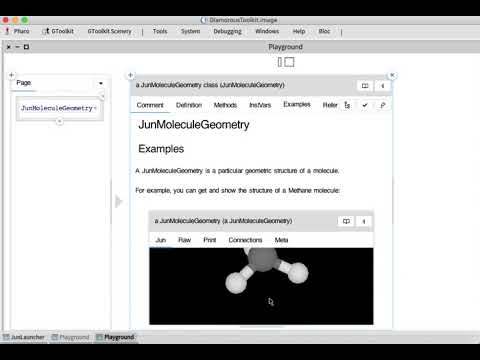
Task: Select the narrow pane layout icon
Action: 280,62
